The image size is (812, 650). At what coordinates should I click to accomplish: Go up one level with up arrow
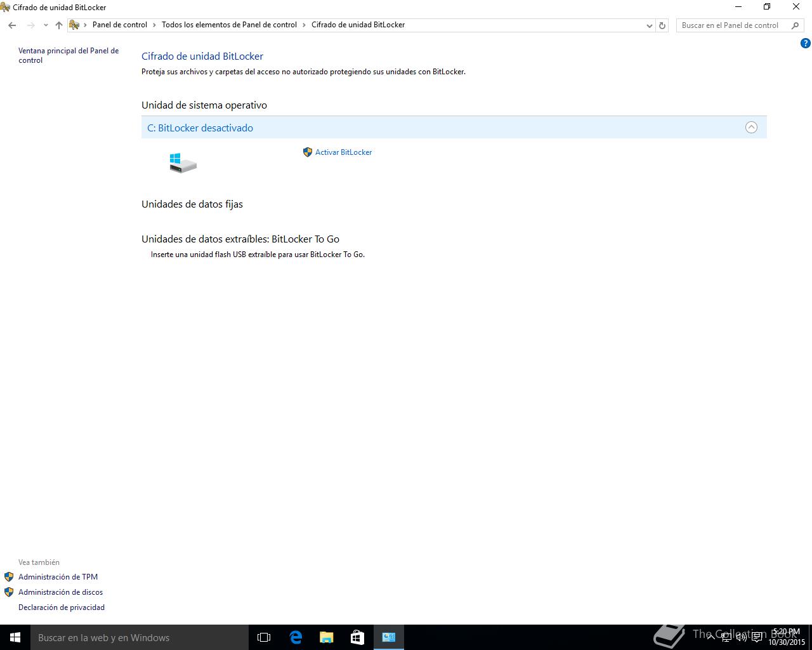click(59, 25)
